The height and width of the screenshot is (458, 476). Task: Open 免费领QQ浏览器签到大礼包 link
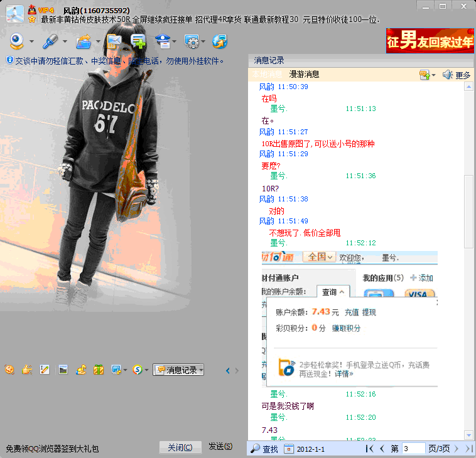click(x=52, y=449)
